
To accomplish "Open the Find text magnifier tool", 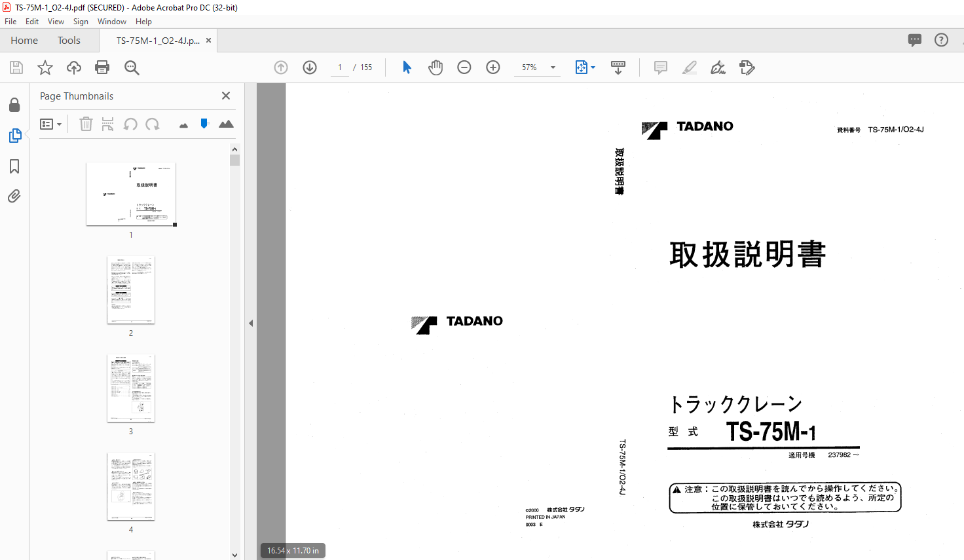I will (x=132, y=67).
